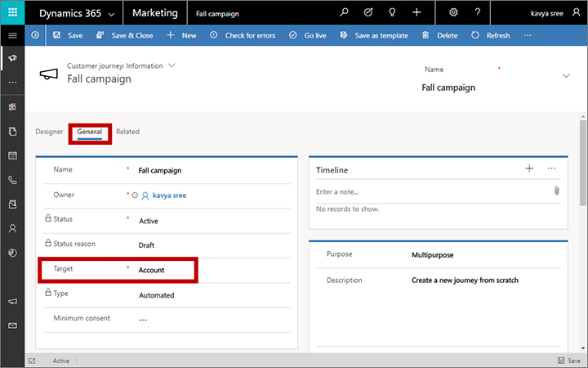588x368 pixels.
Task: Toggle the hamburger navigation menu
Action: pos(13,36)
